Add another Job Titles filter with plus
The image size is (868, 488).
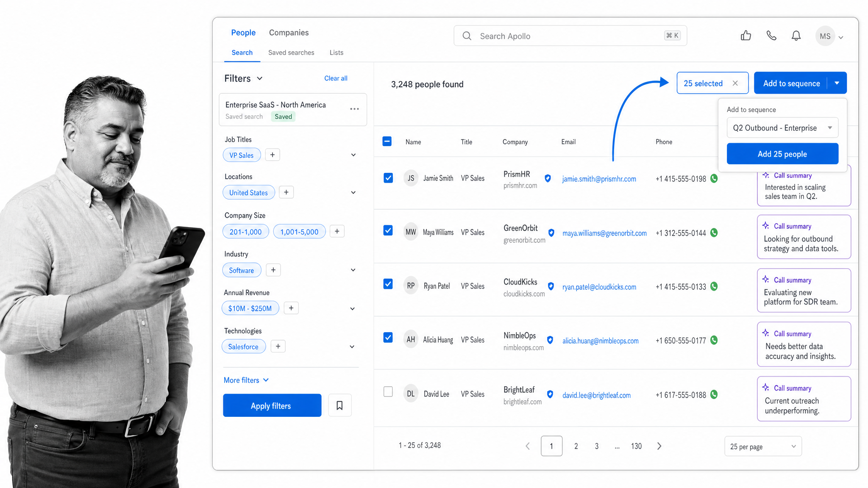(273, 155)
